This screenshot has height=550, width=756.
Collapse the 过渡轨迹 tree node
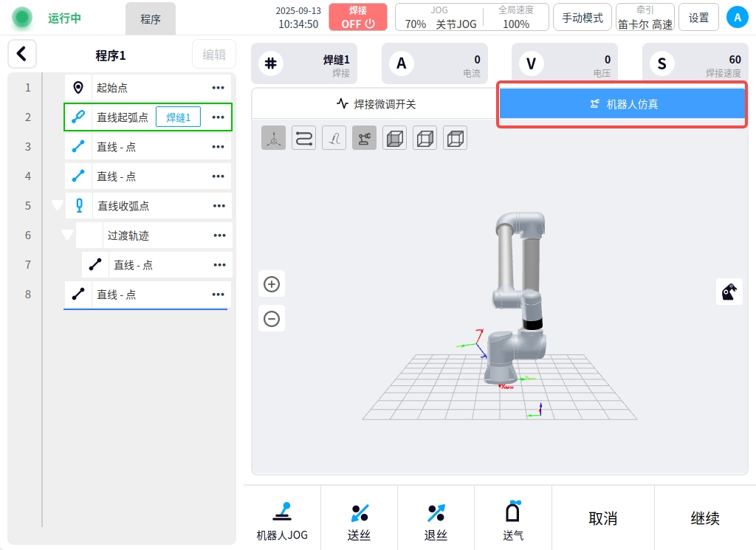pos(67,236)
